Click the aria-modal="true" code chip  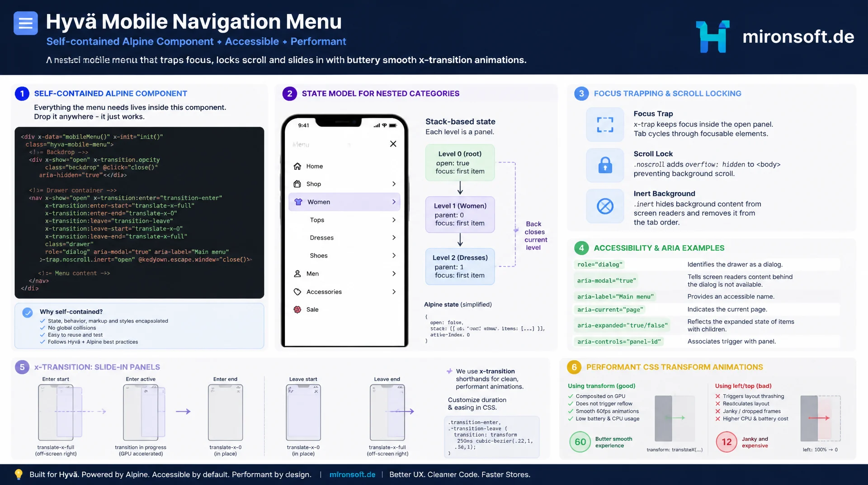point(606,281)
